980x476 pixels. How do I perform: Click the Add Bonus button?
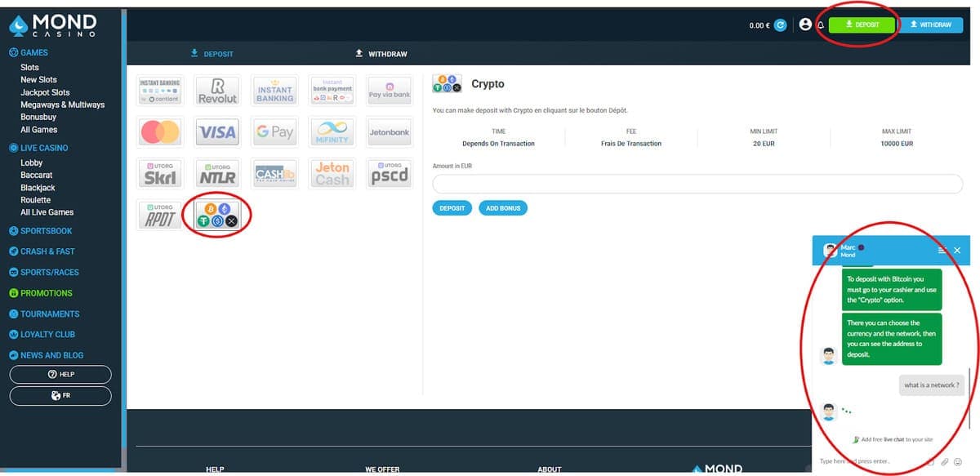[503, 208]
